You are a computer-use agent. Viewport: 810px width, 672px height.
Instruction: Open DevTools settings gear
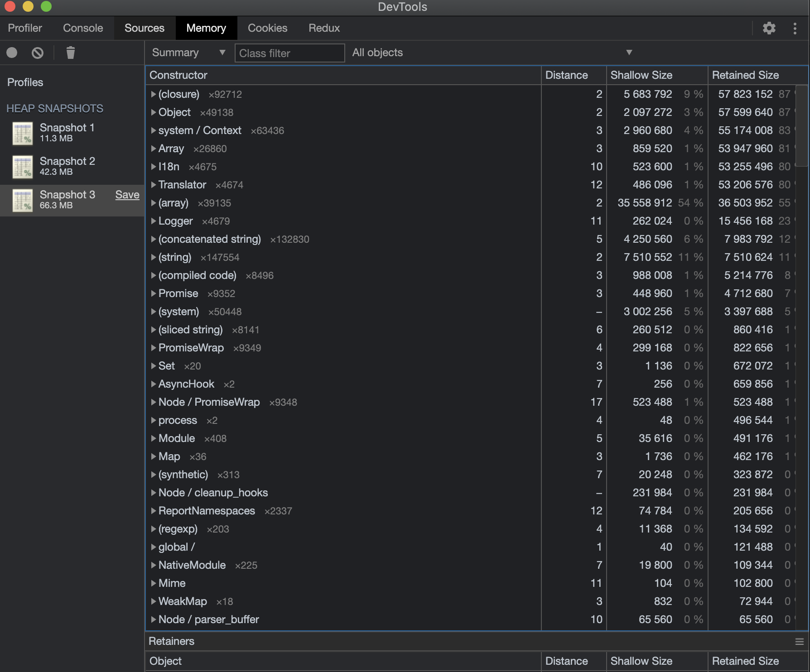(x=769, y=28)
